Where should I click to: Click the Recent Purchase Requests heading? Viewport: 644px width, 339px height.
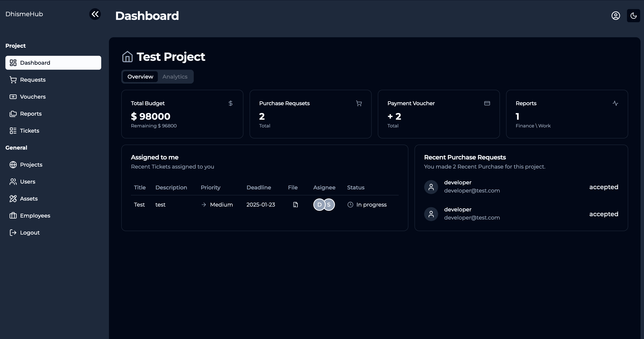465,157
